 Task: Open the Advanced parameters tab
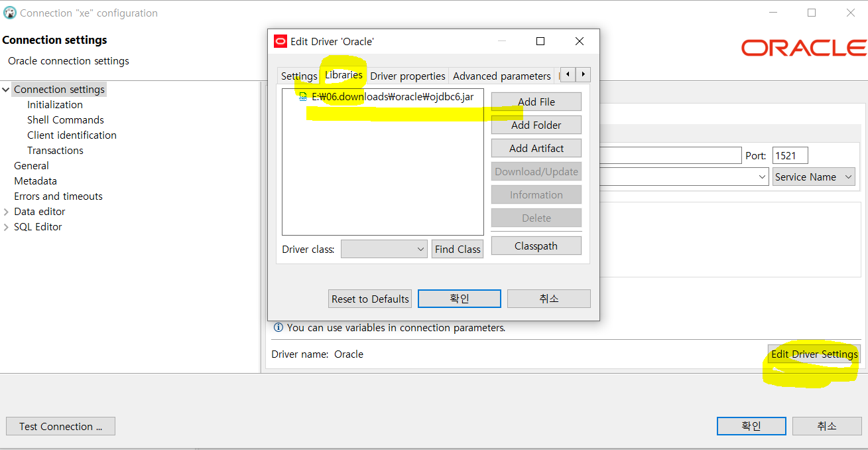coord(502,76)
